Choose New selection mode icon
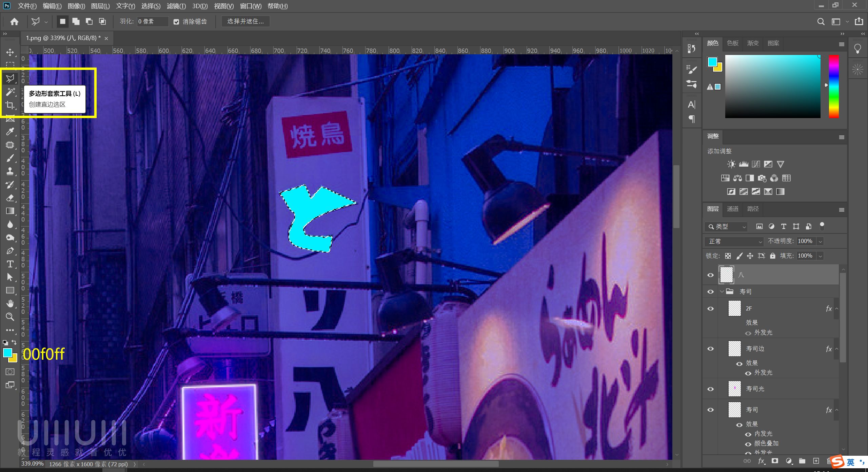The width and height of the screenshot is (868, 472). coord(62,21)
